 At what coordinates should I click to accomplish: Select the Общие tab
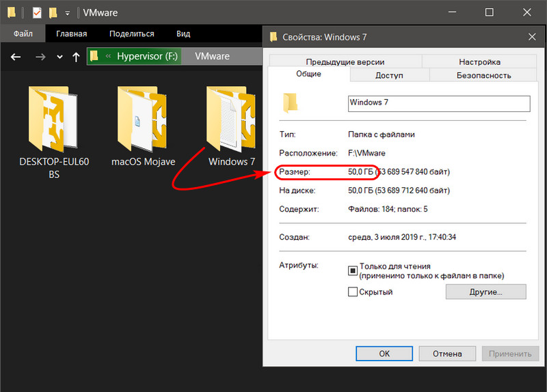[309, 74]
